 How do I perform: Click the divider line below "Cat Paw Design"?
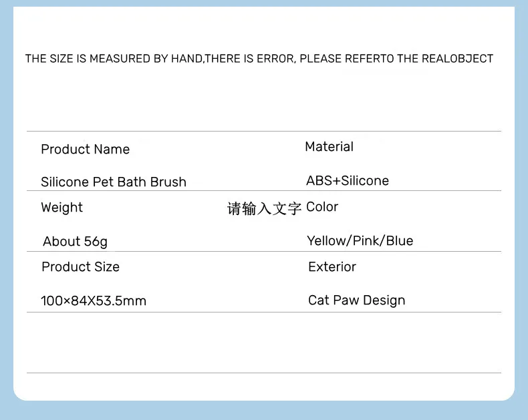click(264, 312)
